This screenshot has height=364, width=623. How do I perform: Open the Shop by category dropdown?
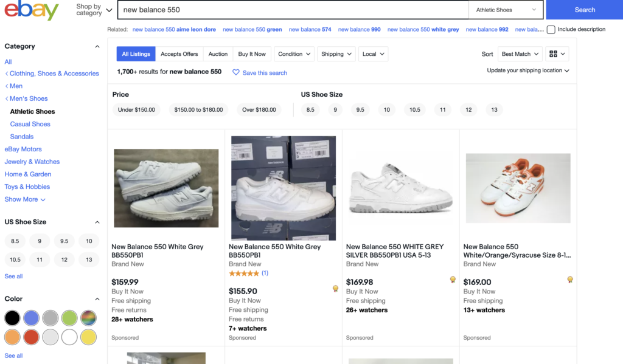point(94,10)
